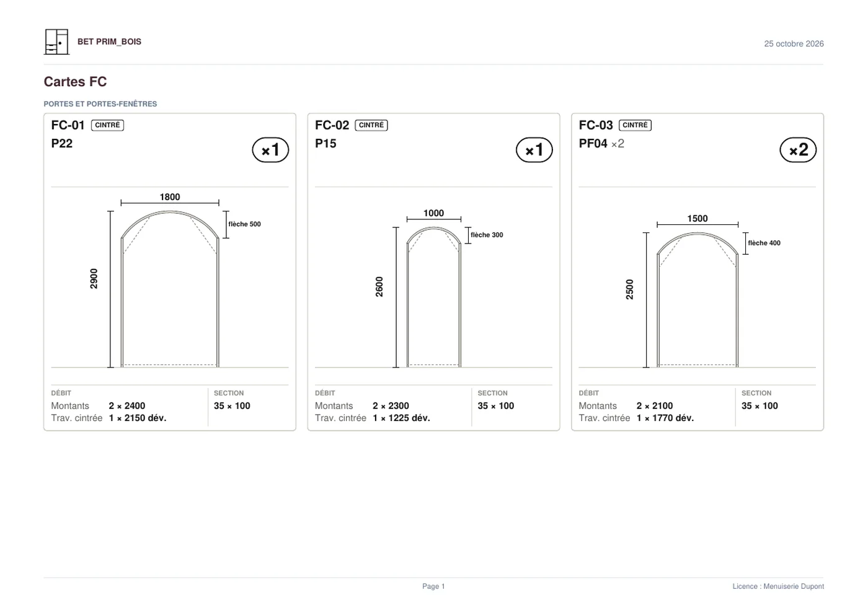Click the CINTRÉ badge on FC-03
Screen dimensions: 868x613
click(635, 125)
